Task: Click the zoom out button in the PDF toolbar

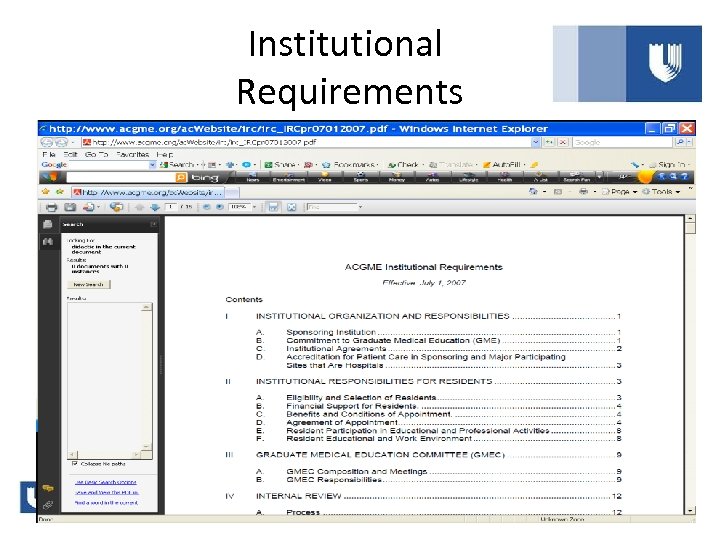Action: pyautogui.click(x=207, y=207)
